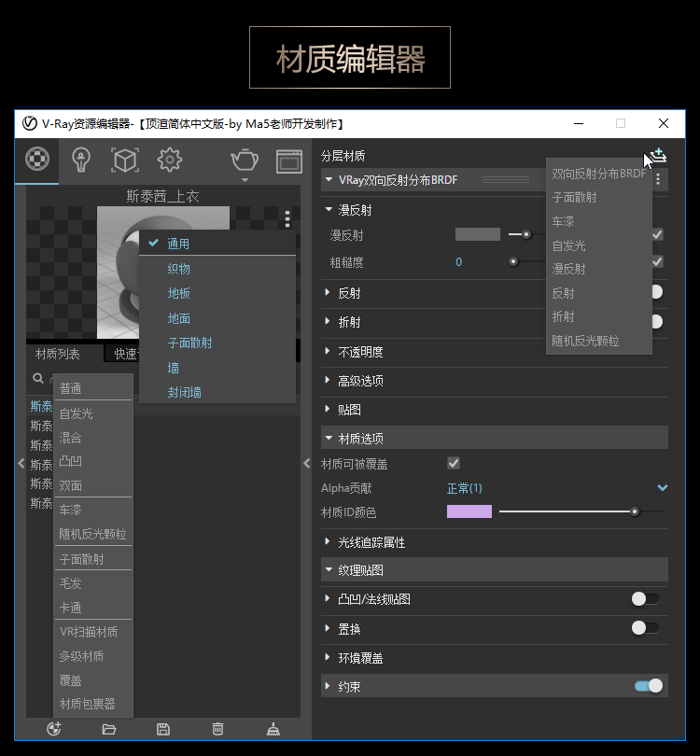Open the VRay BRDF layer options dots
Image resolution: width=700 pixels, height=756 pixels.
coord(658,179)
